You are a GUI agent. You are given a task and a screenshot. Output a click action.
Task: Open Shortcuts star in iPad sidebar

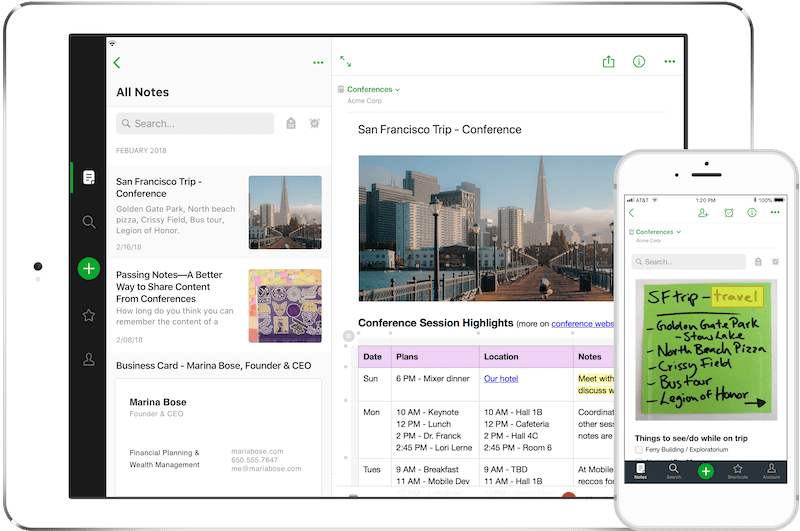(89, 315)
